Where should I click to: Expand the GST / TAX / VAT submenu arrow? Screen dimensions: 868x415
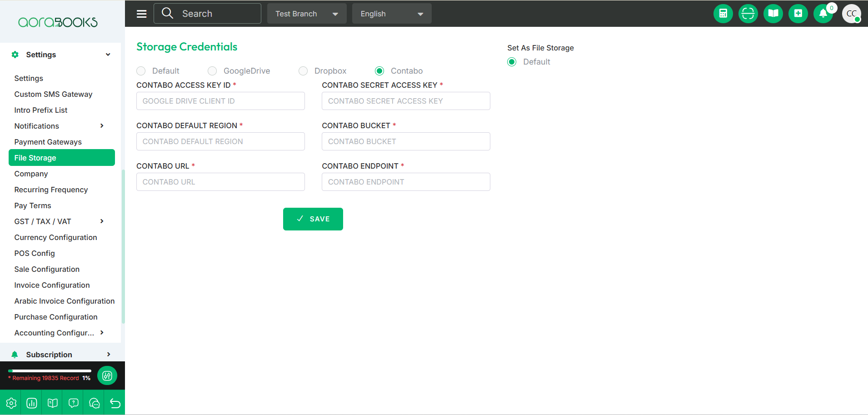[102, 221]
